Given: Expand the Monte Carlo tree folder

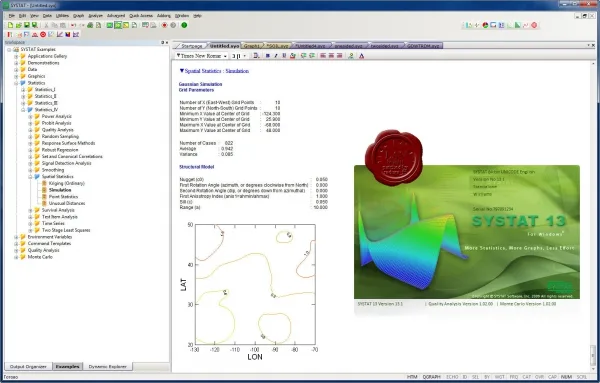Looking at the screenshot, I should (16, 257).
